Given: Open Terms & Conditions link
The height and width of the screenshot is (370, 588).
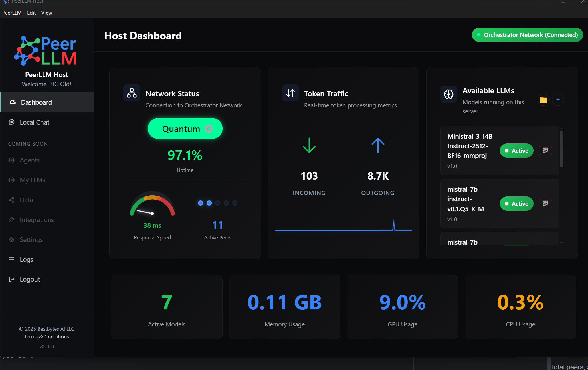Looking at the screenshot, I should tap(47, 337).
